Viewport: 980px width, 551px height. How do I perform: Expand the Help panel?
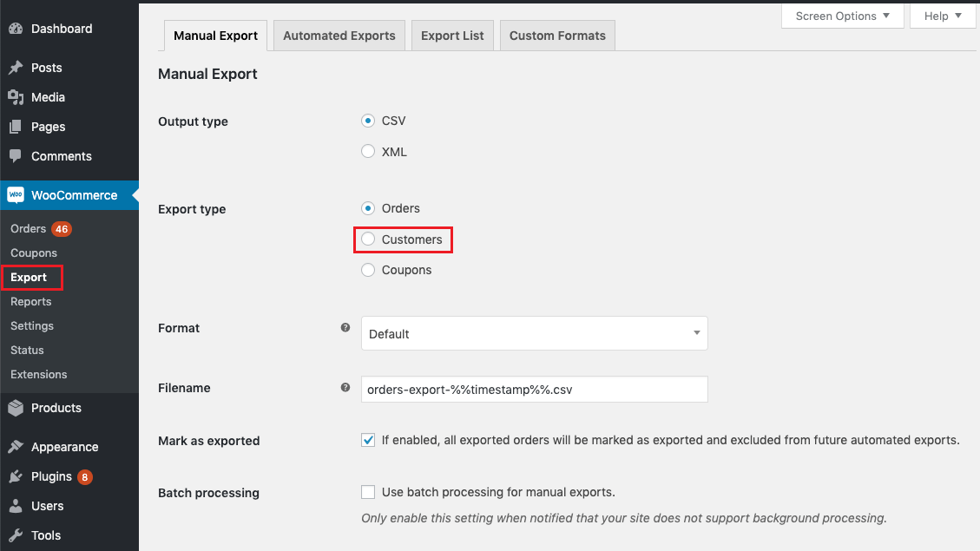[943, 16]
